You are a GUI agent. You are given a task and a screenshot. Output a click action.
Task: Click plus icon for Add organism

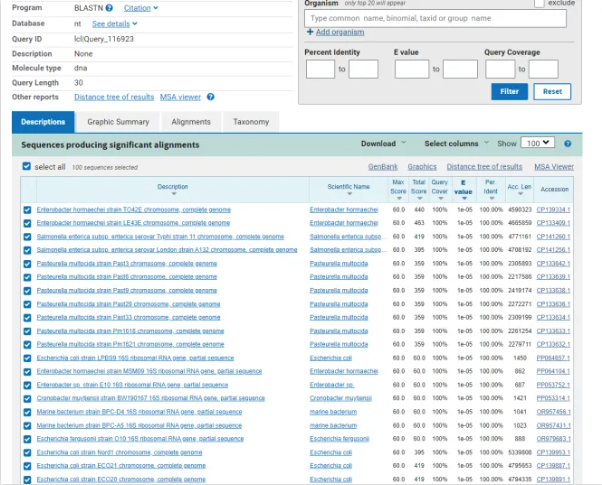point(310,32)
